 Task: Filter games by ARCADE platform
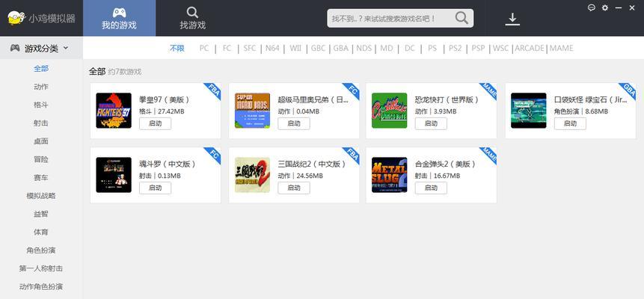point(530,48)
